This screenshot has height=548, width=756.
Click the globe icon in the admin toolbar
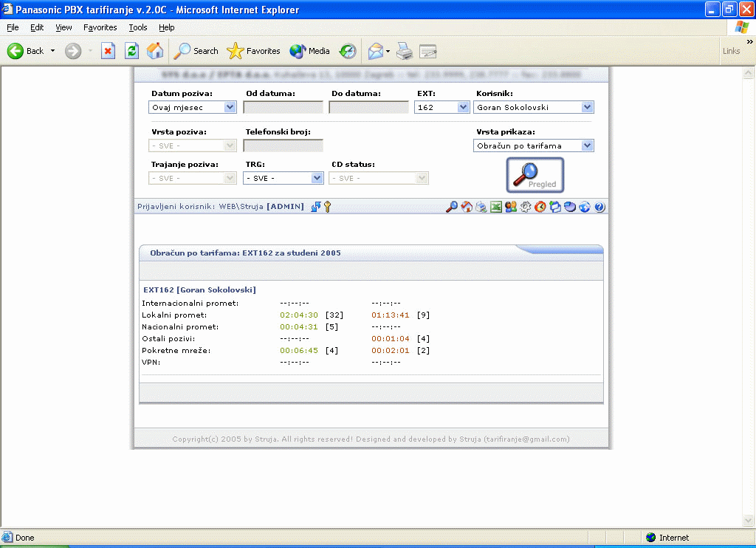585,207
